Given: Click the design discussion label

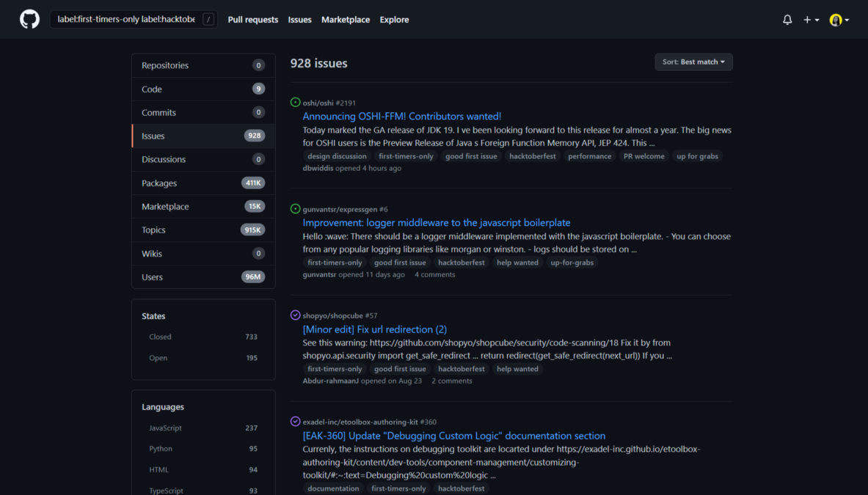Looking at the screenshot, I should [337, 156].
